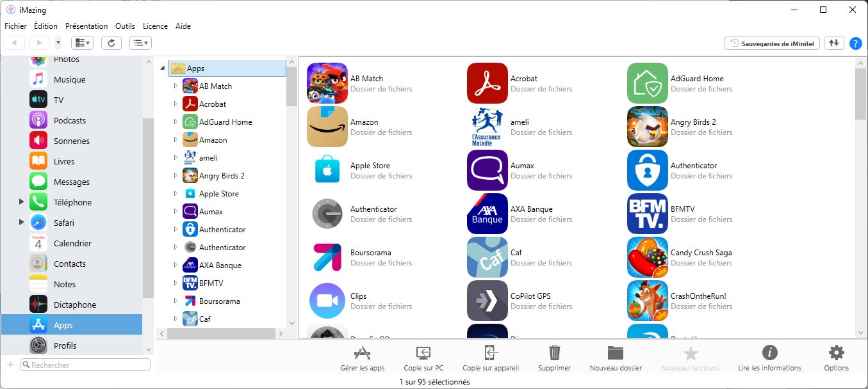Select Messages in the sidebar
This screenshot has width=868, height=389.
(71, 182)
